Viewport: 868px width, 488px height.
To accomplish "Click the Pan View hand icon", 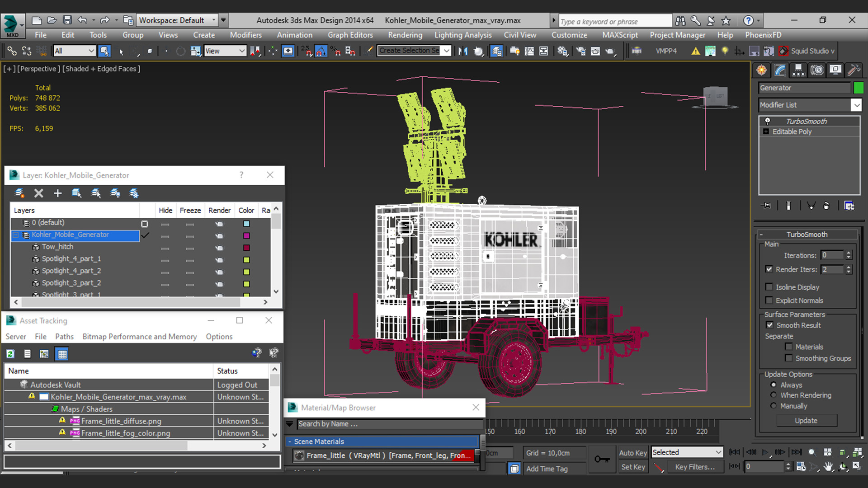I will tap(828, 467).
